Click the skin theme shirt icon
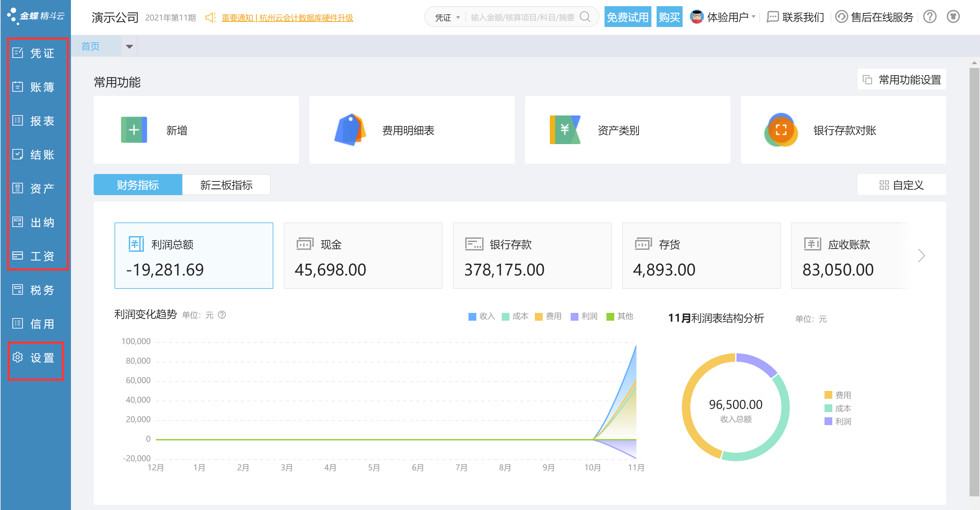The height and width of the screenshot is (510, 980). [x=953, y=17]
